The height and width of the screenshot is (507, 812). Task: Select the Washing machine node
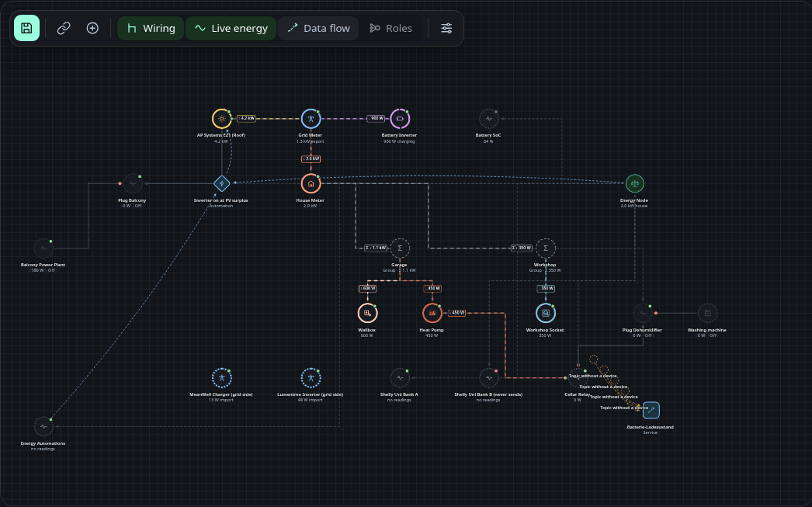[707, 313]
